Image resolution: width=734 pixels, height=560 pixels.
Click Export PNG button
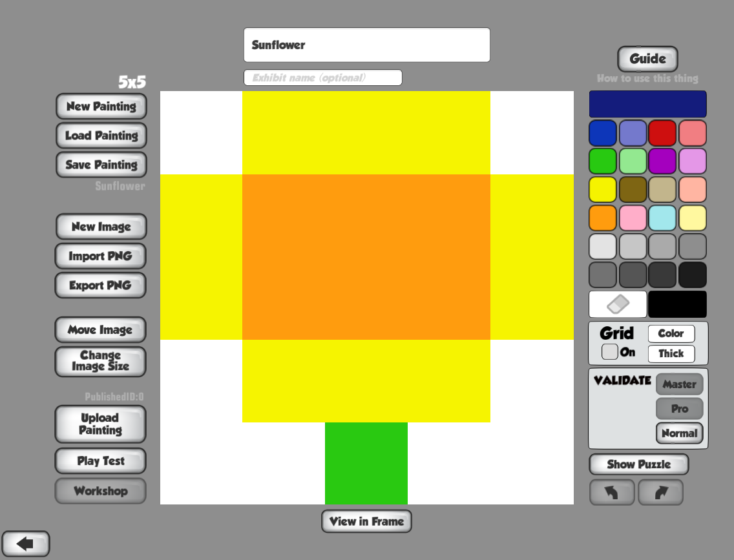click(x=100, y=285)
